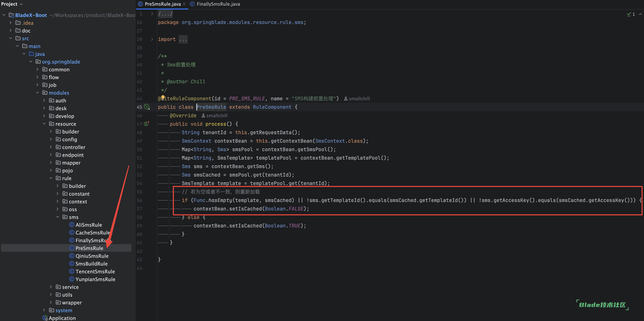Open the inspections checkmark widget
This screenshot has height=321, width=644.
point(631,14)
